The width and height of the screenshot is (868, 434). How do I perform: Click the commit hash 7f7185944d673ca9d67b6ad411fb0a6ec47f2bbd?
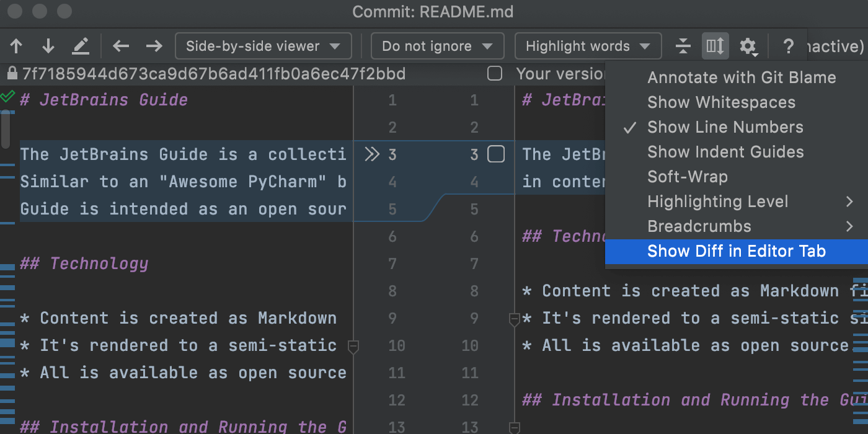(x=214, y=74)
